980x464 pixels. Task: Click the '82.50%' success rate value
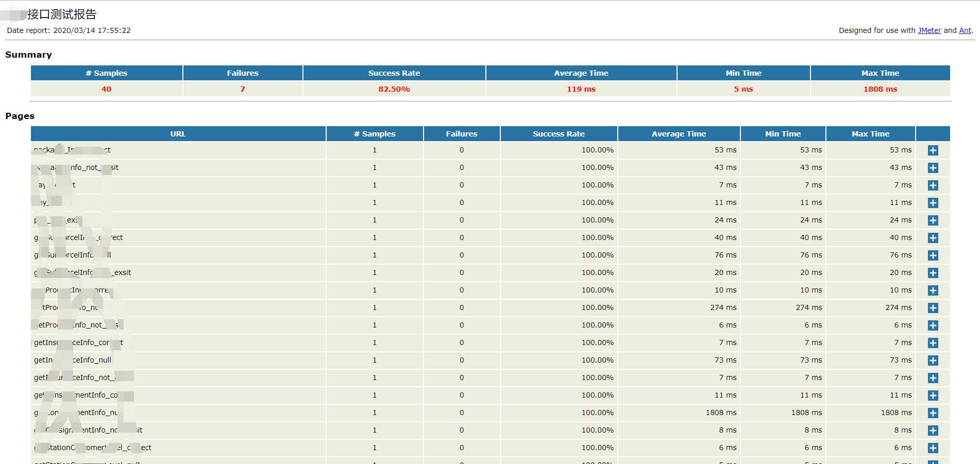tap(394, 89)
